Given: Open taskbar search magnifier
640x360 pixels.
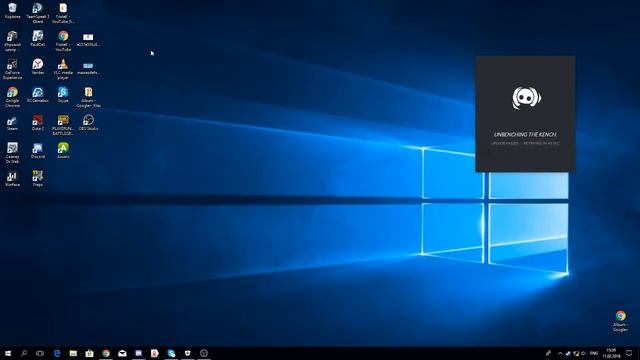Looking at the screenshot, I should click(x=24, y=353).
